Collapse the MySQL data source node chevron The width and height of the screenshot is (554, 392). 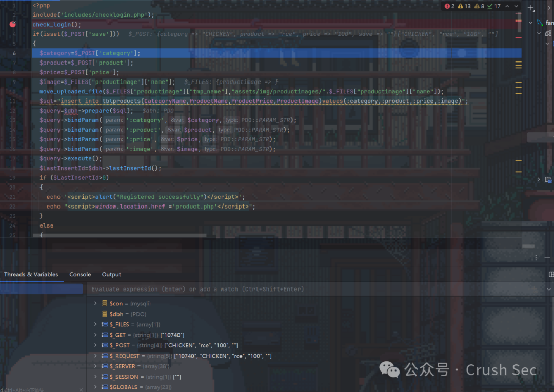click(x=531, y=23)
